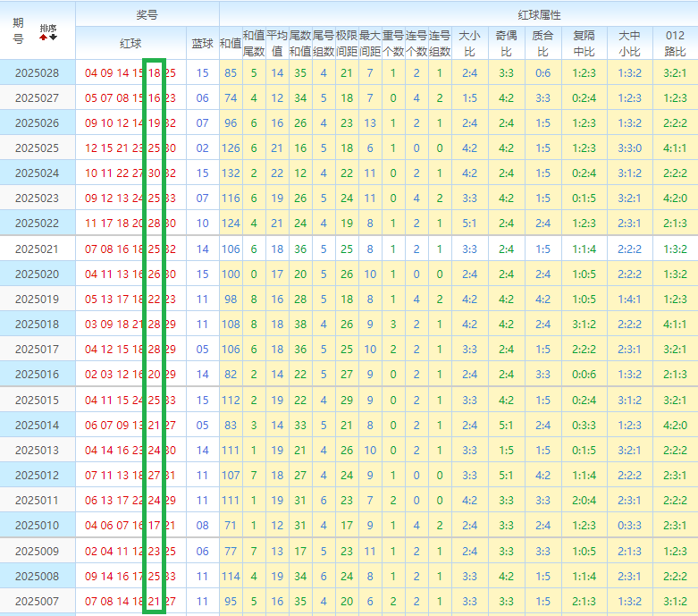Click the 质合比 column header
Viewport: 698px width, 616px height.
[x=542, y=43]
